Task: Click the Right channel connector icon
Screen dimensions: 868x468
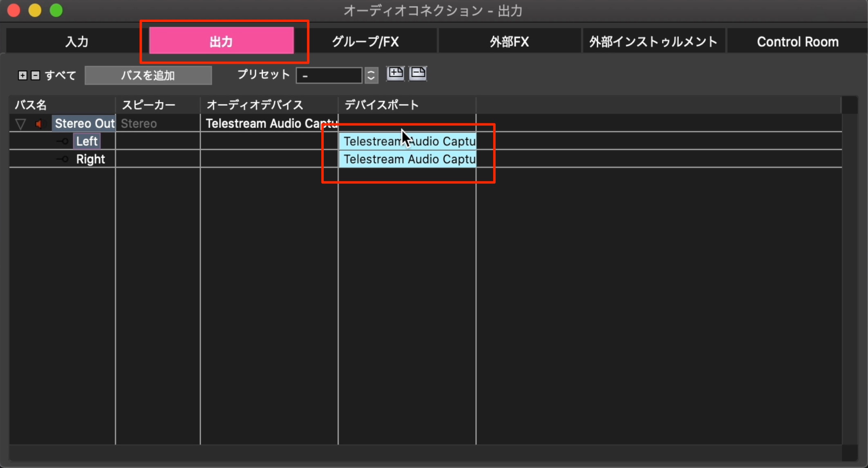Action: tap(63, 159)
